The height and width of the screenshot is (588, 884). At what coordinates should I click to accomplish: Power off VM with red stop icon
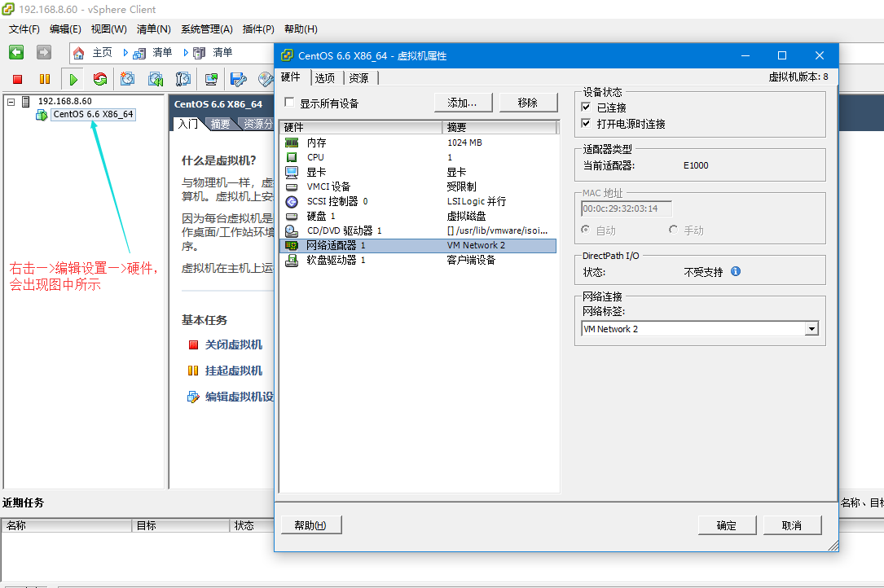[x=17, y=80]
